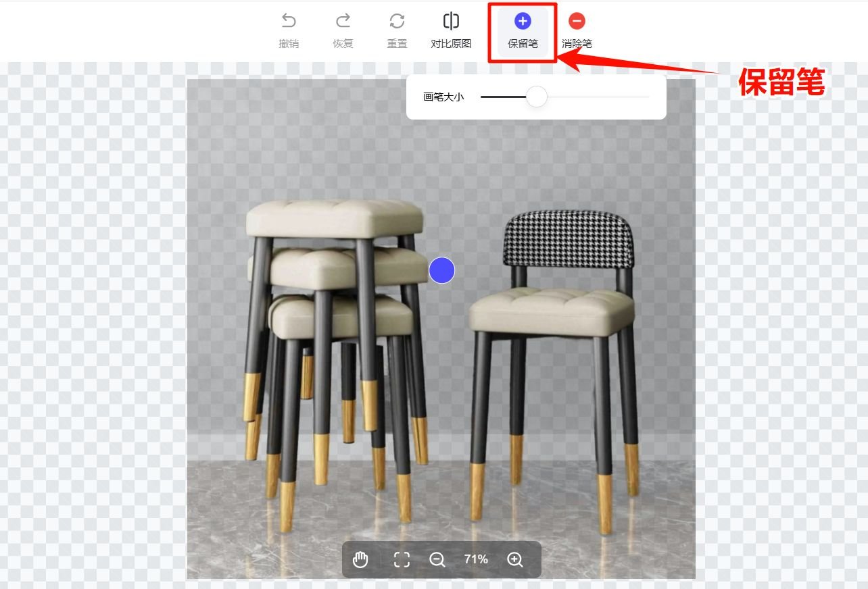Click the 恢复 redo arrow icon
Viewport: 868px width, 589px height.
pyautogui.click(x=343, y=22)
